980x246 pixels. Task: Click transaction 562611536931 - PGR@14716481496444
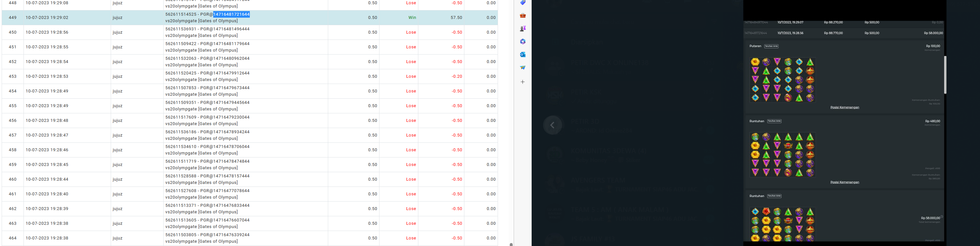pyautogui.click(x=207, y=29)
